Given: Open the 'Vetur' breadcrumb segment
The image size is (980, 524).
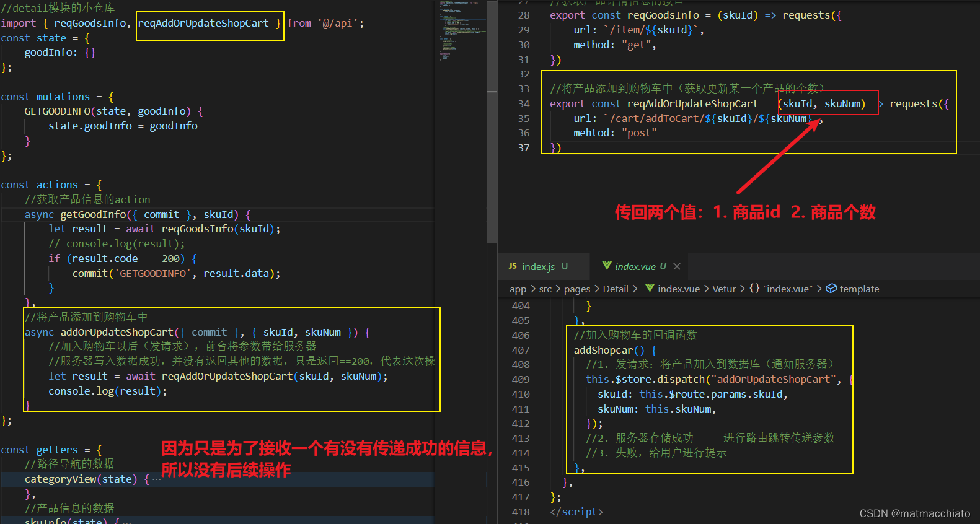Looking at the screenshot, I should click(724, 289).
